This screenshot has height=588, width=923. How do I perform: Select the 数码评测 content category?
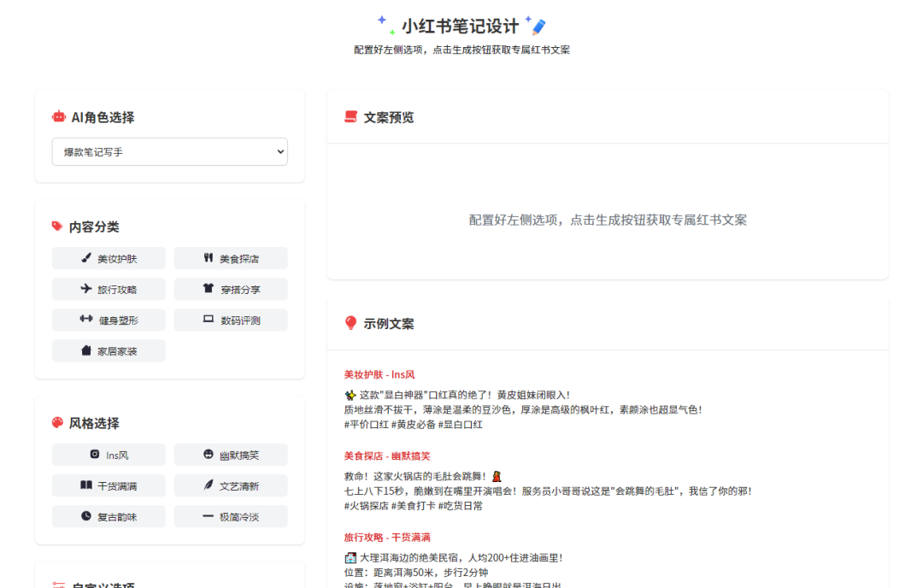[231, 320]
